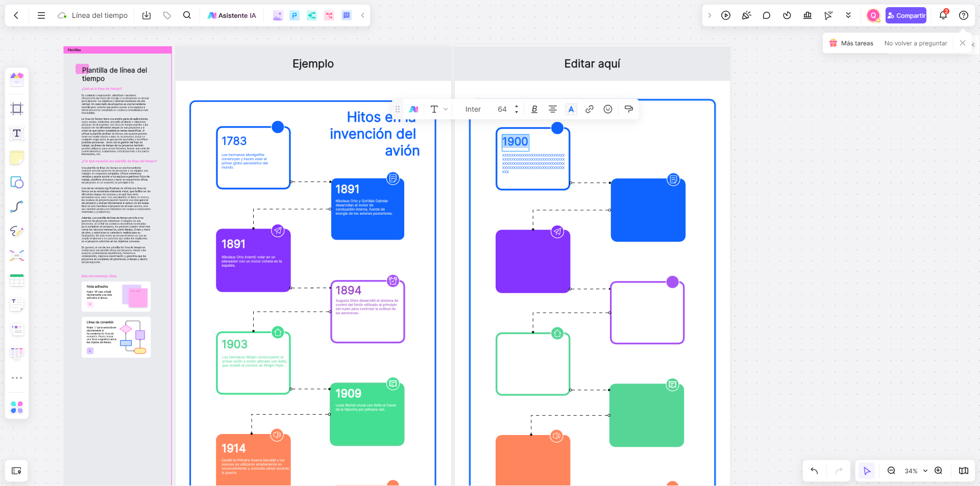The width and height of the screenshot is (980, 486).
Task: Click the file name Línea del tiempo
Action: pos(100,15)
